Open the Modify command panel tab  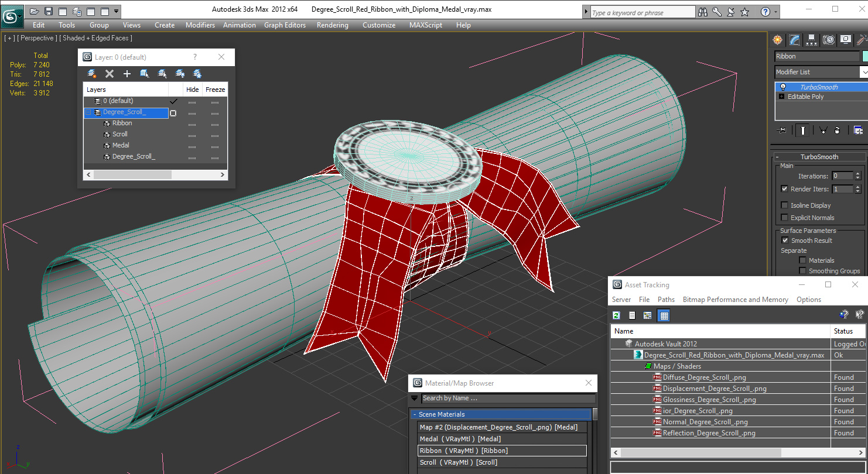(x=794, y=40)
